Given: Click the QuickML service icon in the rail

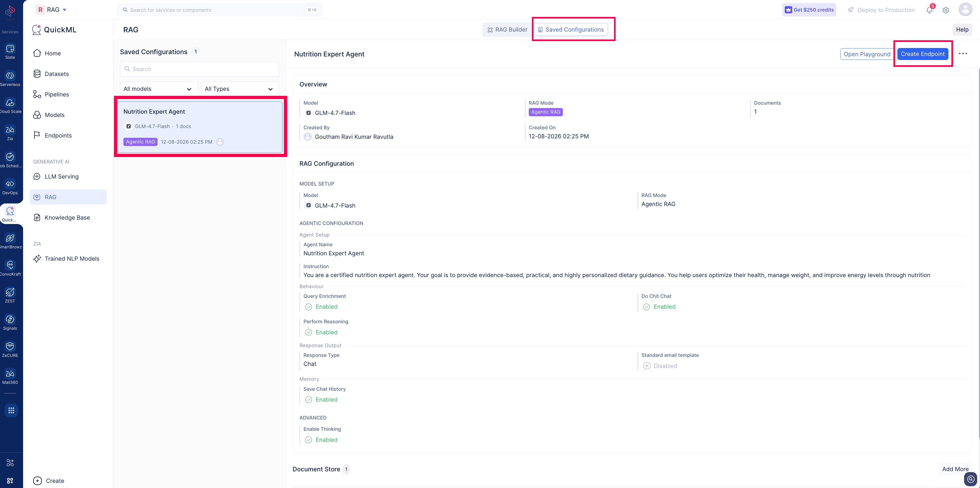Looking at the screenshot, I should [10, 211].
